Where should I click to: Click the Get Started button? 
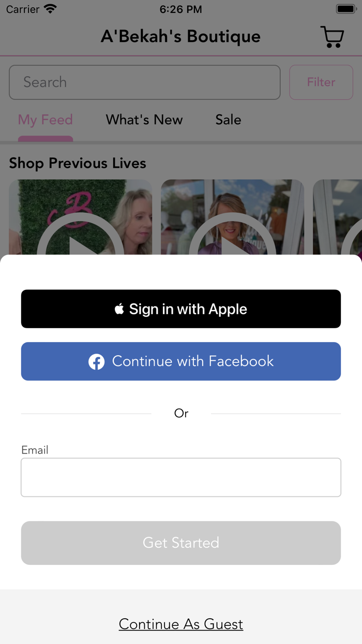coord(181,543)
